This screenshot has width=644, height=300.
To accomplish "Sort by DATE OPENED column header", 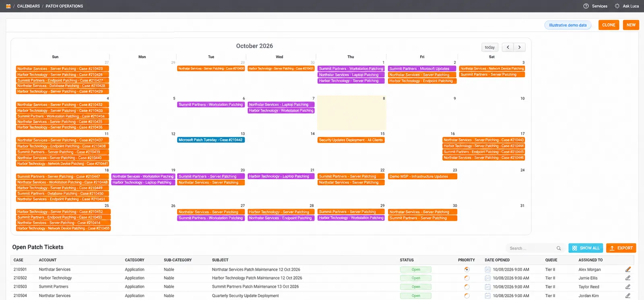I will (x=497, y=260).
